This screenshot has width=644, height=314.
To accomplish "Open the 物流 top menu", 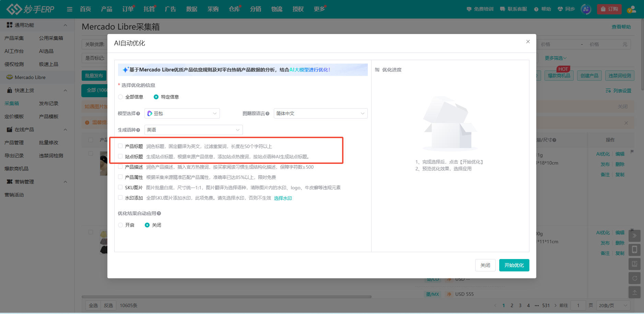I will click(x=277, y=9).
